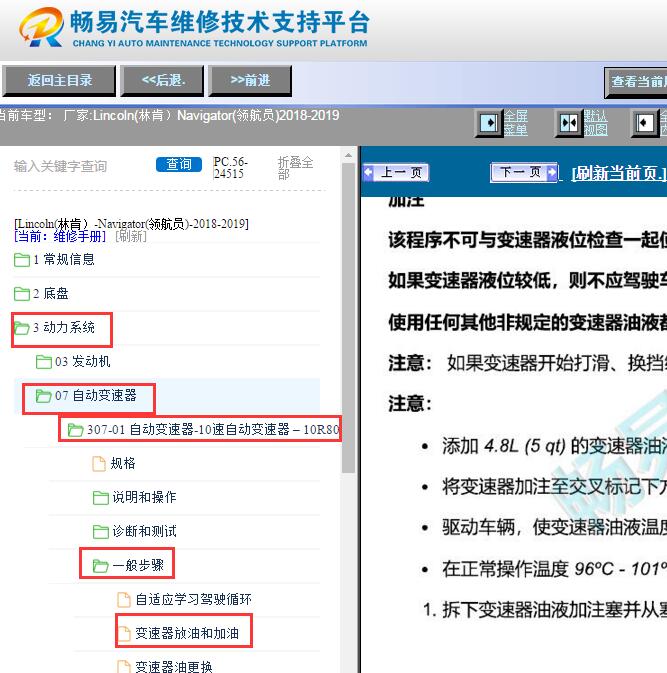
Task: Open 自适应学习驾驶循环 document
Action: click(x=193, y=600)
